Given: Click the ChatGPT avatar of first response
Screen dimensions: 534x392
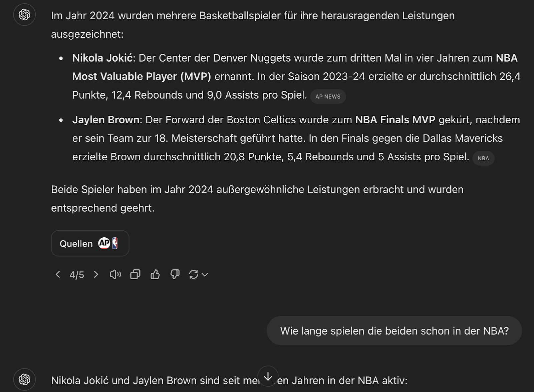Looking at the screenshot, I should coord(24,15).
